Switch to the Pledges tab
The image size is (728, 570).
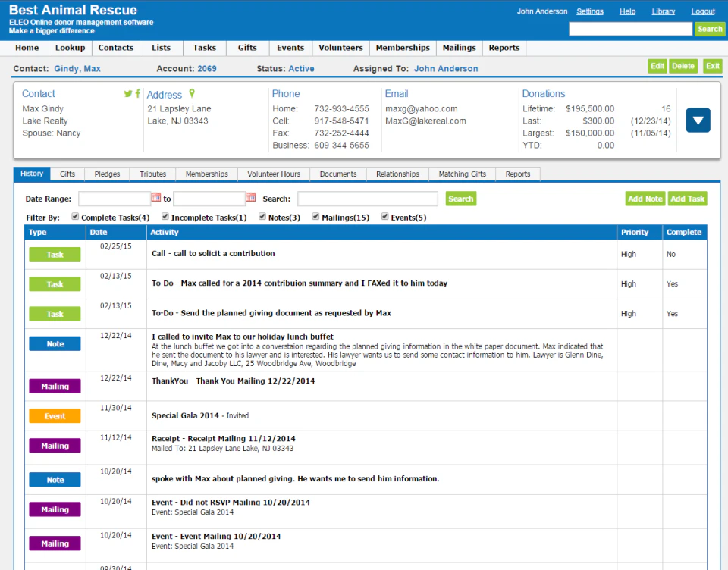tap(106, 174)
